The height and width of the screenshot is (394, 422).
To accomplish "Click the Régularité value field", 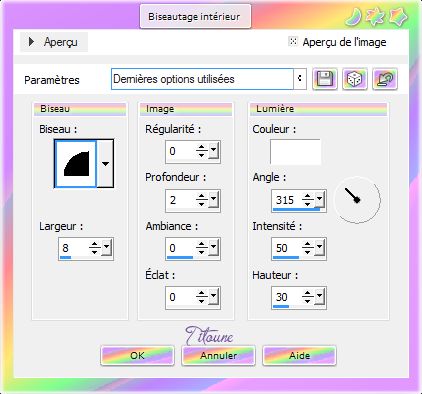I will [x=180, y=151].
